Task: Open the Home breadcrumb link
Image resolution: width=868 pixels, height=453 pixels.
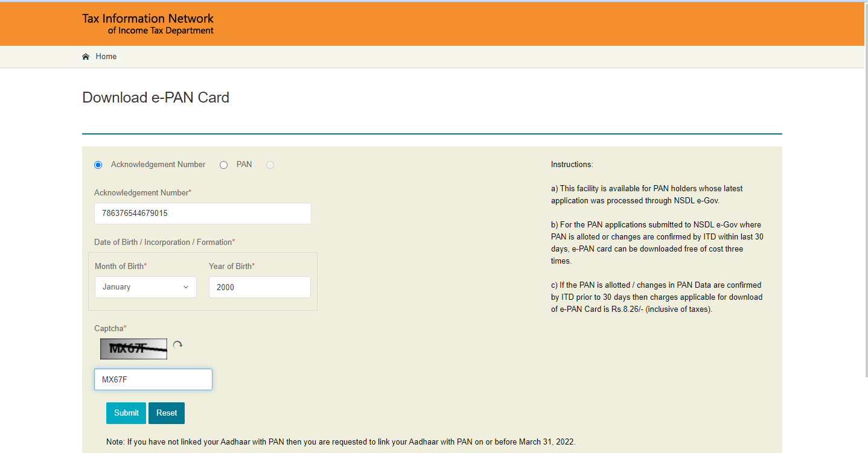Action: tap(106, 57)
